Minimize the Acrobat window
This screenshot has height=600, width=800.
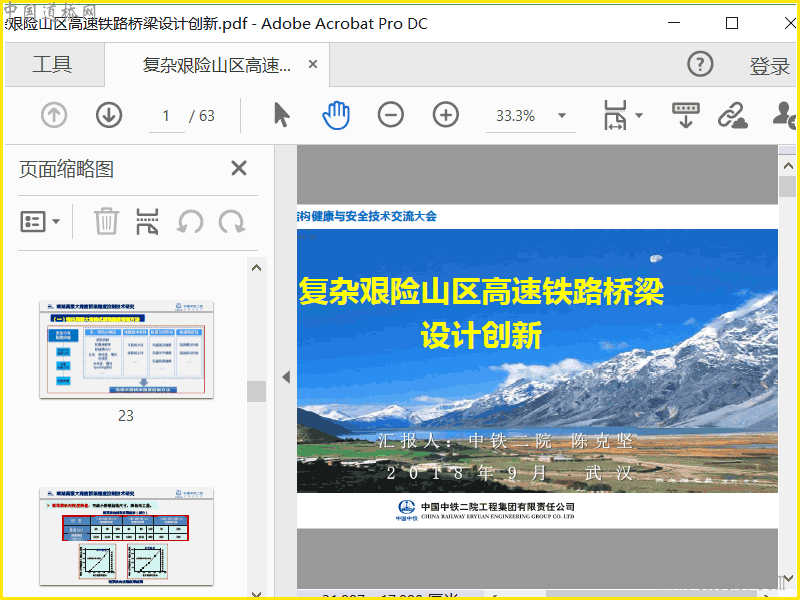click(x=674, y=23)
